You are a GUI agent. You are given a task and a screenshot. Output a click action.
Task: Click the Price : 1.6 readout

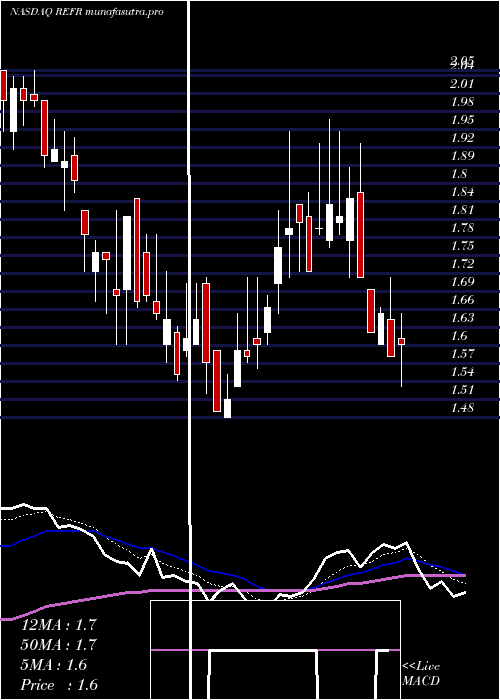point(59,685)
